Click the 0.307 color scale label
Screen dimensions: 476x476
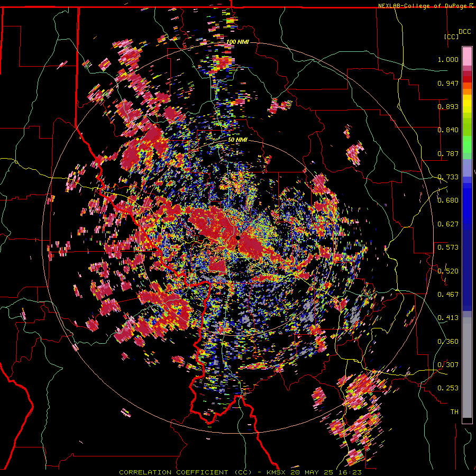(x=448, y=365)
